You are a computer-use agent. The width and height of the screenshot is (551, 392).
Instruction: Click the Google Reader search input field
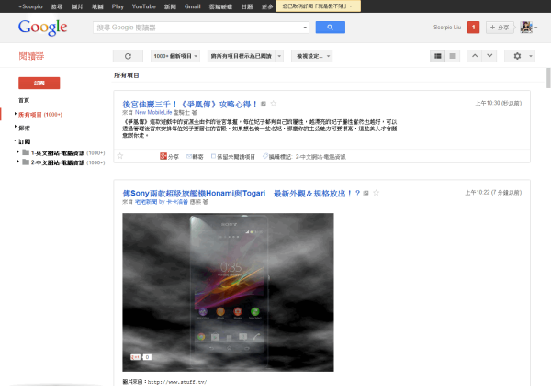[197, 28]
